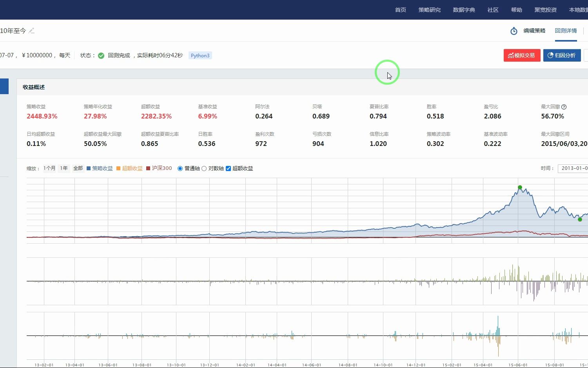Switch to the 回测详情 tab
The width and height of the screenshot is (588, 368).
(566, 31)
